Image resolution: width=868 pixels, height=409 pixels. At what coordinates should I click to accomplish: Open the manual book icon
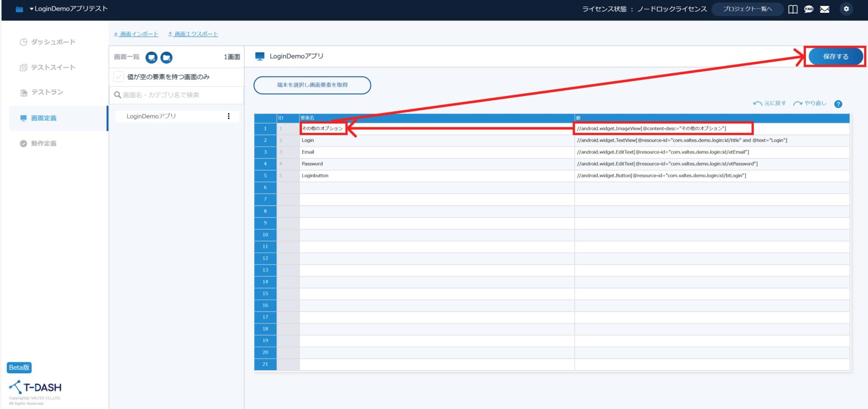click(x=793, y=9)
